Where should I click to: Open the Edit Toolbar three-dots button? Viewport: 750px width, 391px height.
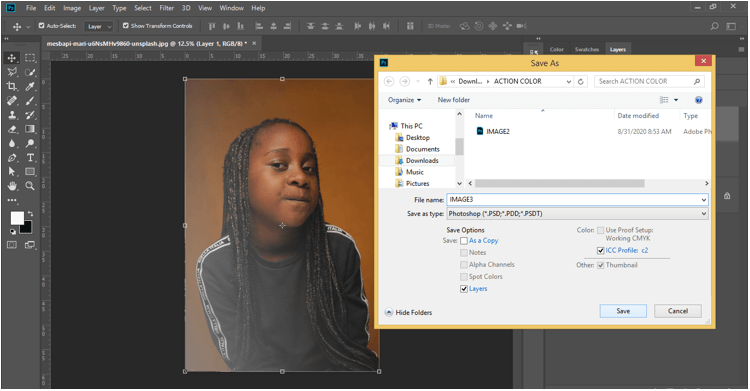(12, 200)
